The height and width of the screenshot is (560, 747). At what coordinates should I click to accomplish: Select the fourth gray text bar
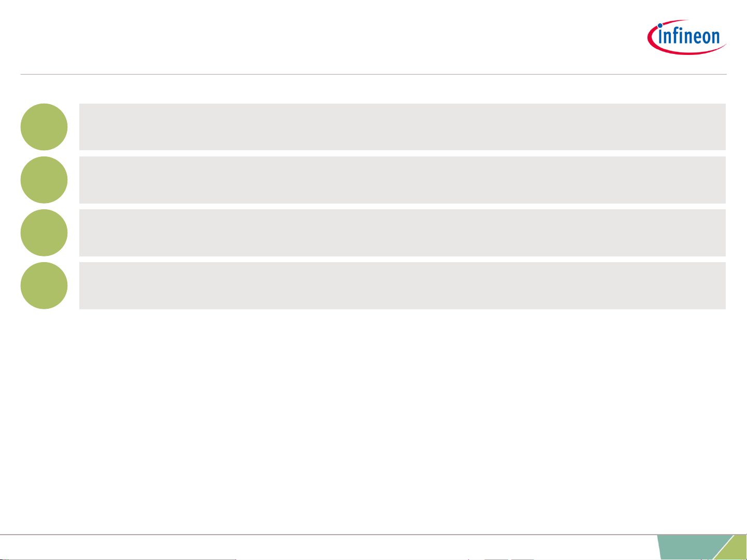[x=402, y=285]
